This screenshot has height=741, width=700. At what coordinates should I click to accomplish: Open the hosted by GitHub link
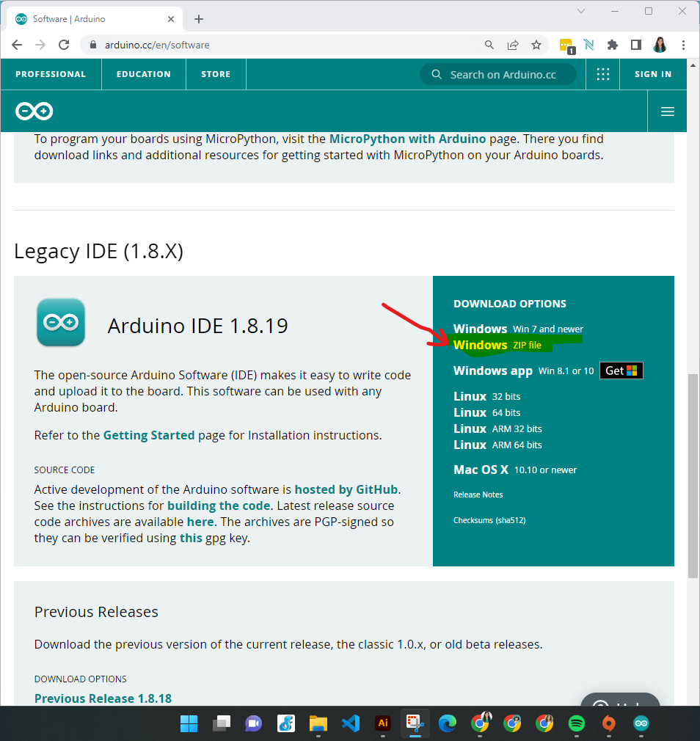pos(346,489)
